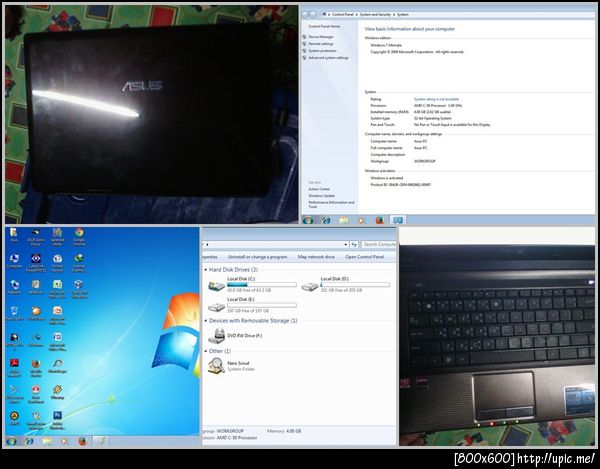600x469 pixels.
Task: Open Action Center under See also
Action: (319, 189)
